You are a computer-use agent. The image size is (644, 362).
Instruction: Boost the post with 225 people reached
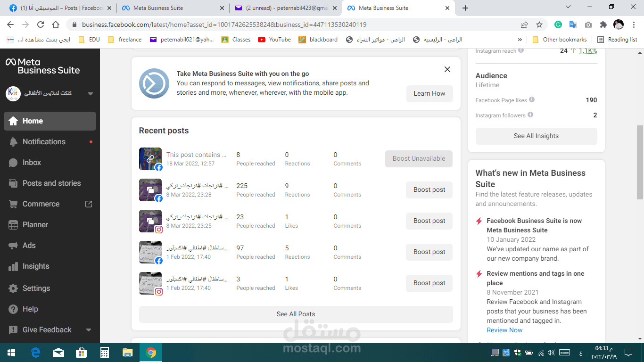pos(429,189)
